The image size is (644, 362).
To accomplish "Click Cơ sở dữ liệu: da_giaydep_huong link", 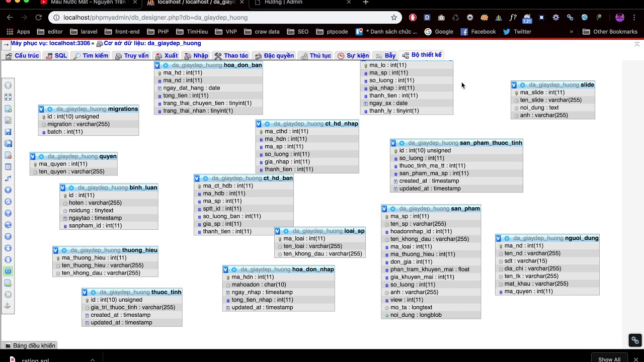I will click(152, 44).
